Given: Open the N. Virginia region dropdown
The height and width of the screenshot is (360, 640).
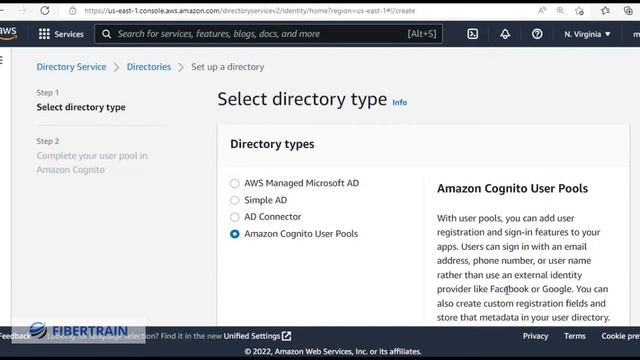Looking at the screenshot, I should click(587, 34).
